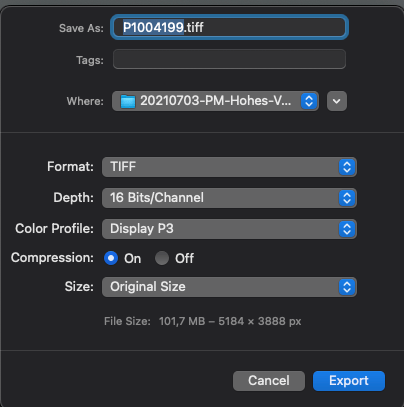Open Color Profile dropdown showing Display P3

click(229, 229)
